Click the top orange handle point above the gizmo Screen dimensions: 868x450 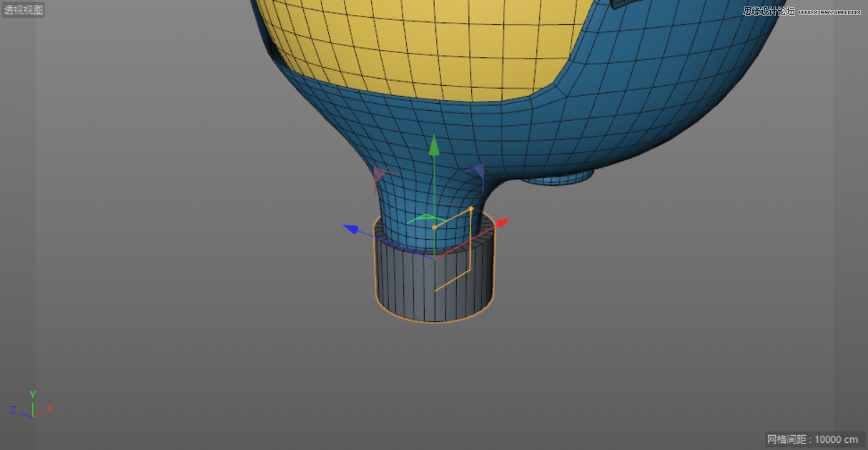(472, 207)
